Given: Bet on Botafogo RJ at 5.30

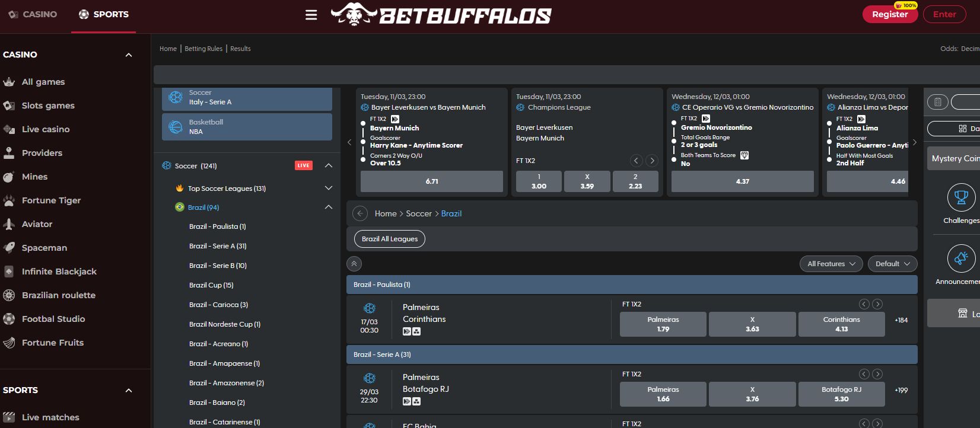Looking at the screenshot, I should 841,394.
